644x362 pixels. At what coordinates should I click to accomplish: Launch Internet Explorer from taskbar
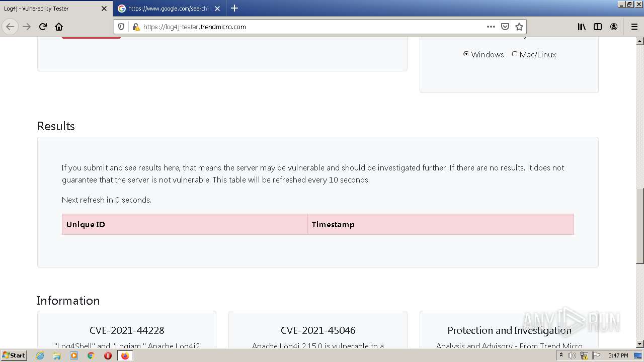tap(40, 355)
